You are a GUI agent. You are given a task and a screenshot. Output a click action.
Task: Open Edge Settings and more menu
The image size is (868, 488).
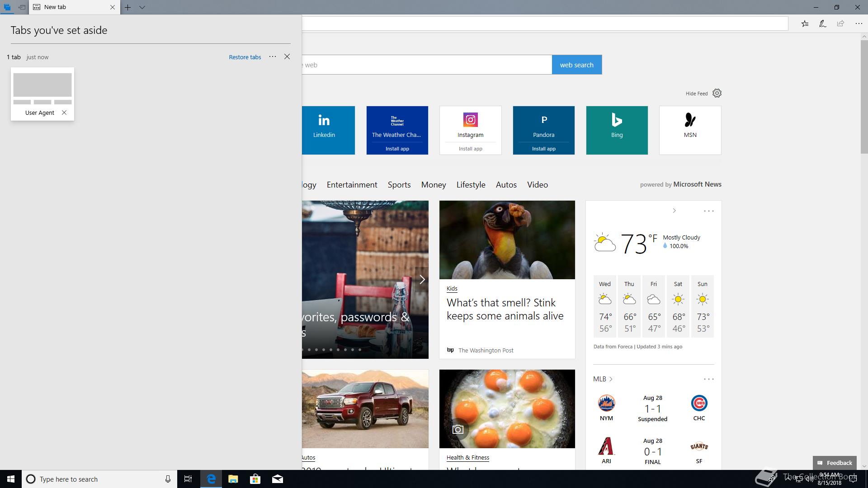pos(859,24)
